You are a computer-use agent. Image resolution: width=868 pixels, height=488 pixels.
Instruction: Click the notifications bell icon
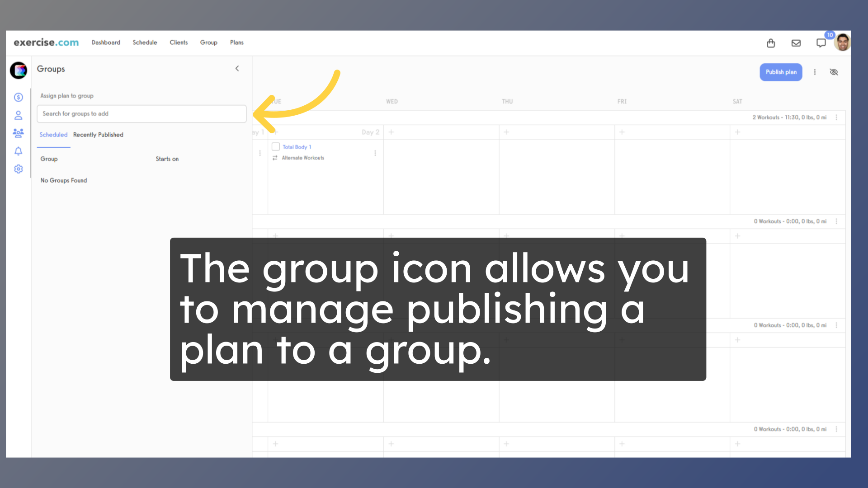18,151
